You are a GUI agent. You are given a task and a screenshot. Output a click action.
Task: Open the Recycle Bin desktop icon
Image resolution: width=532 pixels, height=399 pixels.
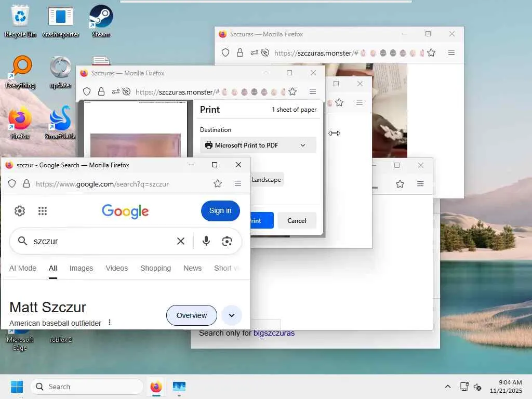point(20,21)
